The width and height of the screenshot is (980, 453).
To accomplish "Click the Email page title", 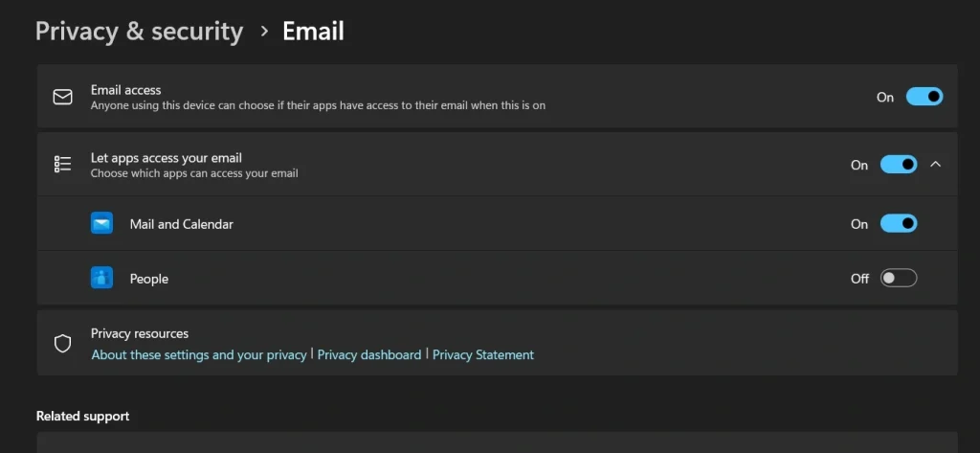I will [313, 32].
